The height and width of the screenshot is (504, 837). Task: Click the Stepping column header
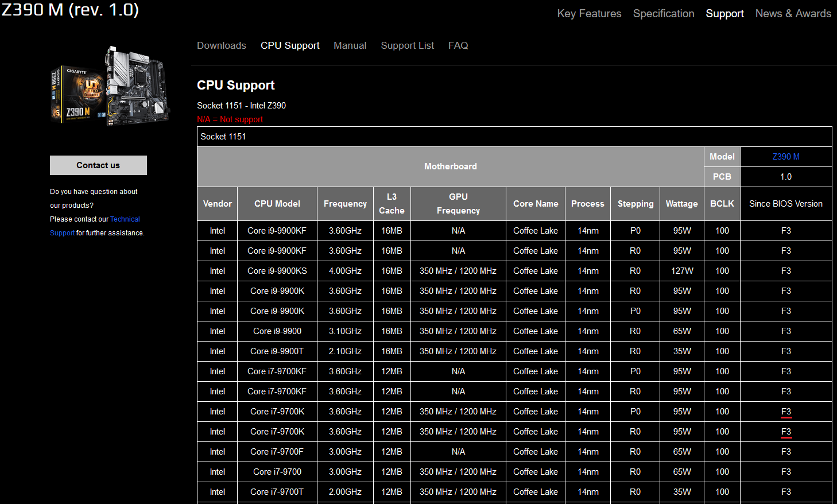[x=635, y=204]
